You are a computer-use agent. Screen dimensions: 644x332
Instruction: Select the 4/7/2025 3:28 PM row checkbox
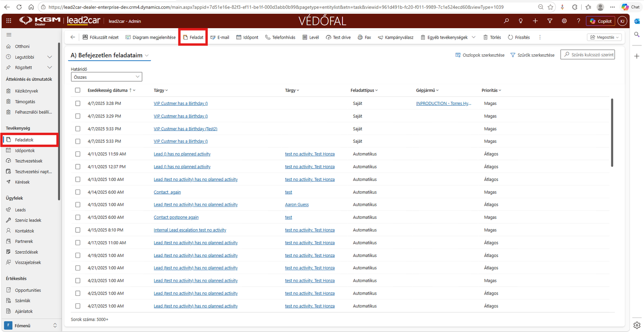(x=78, y=103)
